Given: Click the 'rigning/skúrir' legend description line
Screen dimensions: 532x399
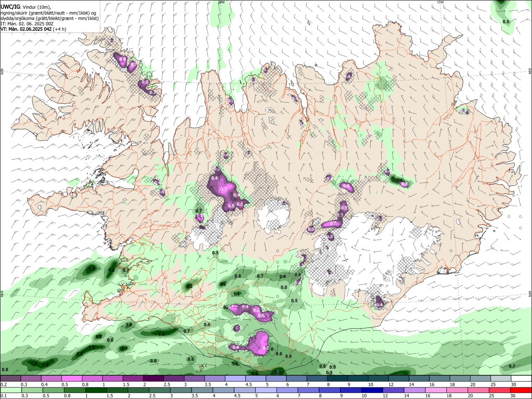Looking at the screenshot, I should pyautogui.click(x=48, y=13).
